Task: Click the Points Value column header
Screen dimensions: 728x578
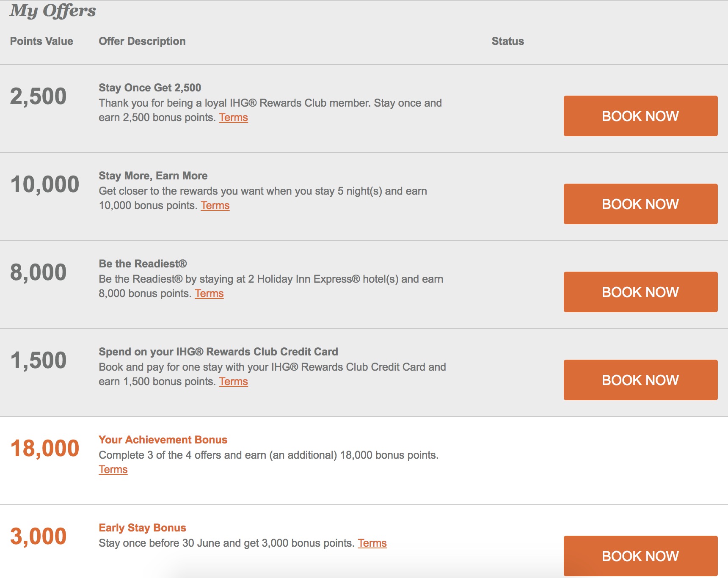Action: (x=41, y=41)
